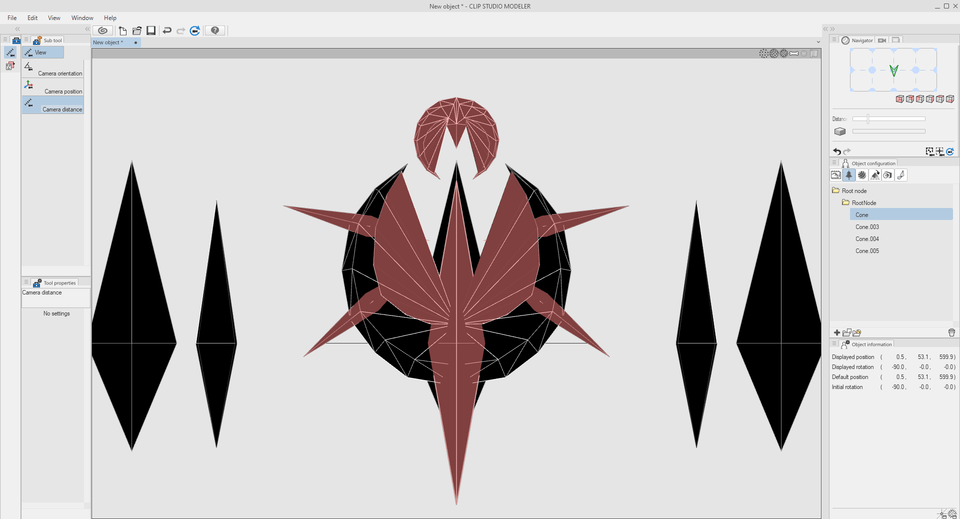
Task: Open help question mark button
Action: click(215, 31)
